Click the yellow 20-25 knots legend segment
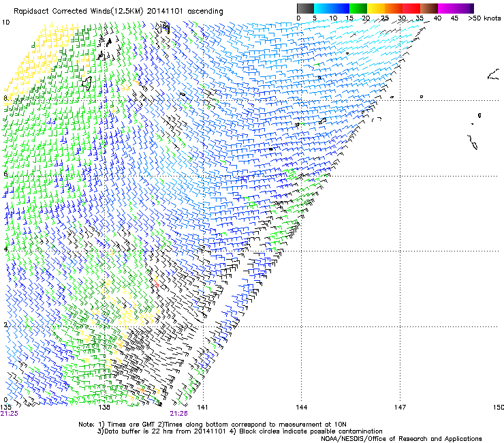The image size is (504, 443). click(376, 8)
